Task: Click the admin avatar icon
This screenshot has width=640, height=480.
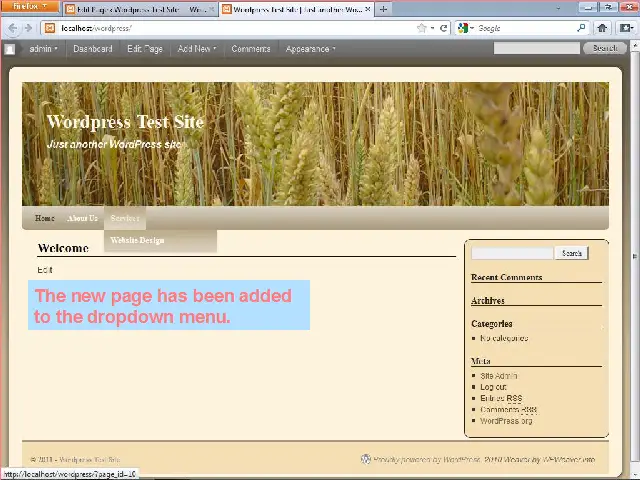Action: [10, 49]
